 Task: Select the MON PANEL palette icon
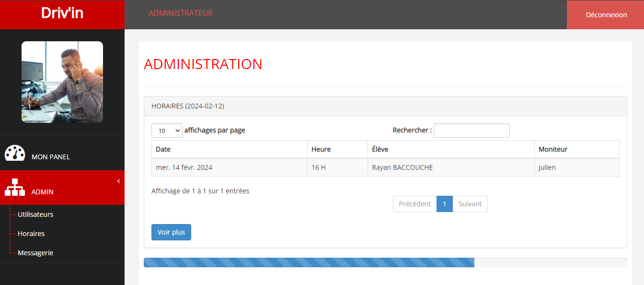(x=15, y=153)
